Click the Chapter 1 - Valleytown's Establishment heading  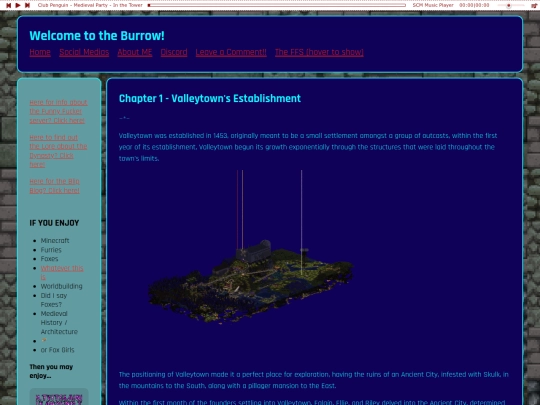pyautogui.click(x=210, y=98)
